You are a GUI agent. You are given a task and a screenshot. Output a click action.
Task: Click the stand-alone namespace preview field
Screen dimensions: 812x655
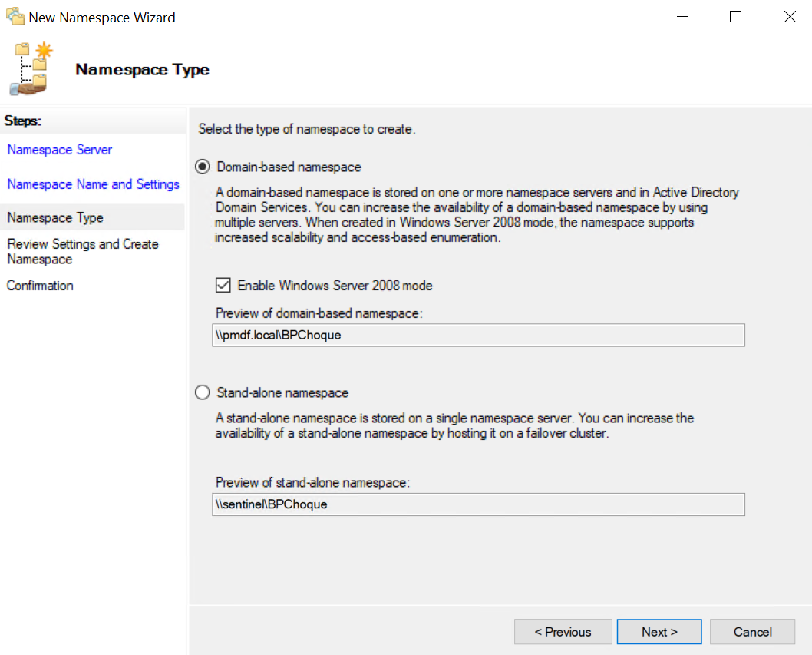click(x=478, y=504)
